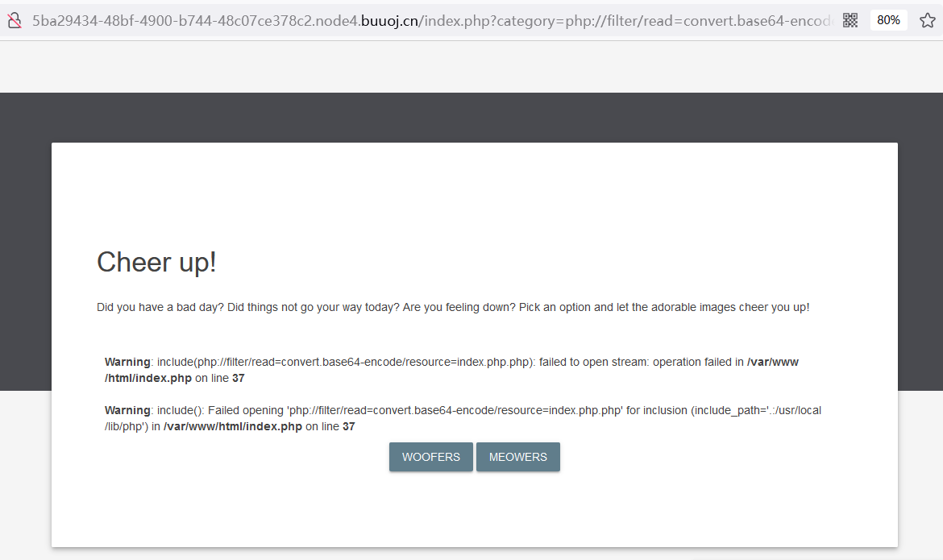The height and width of the screenshot is (560, 943).
Task: Open the QR code generator icon
Action: pos(850,20)
